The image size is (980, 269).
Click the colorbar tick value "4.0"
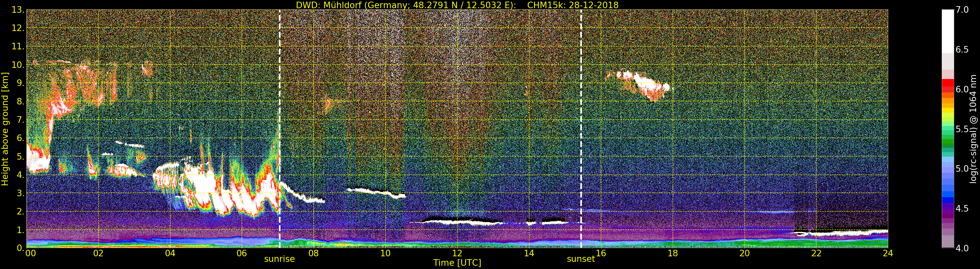point(962,248)
